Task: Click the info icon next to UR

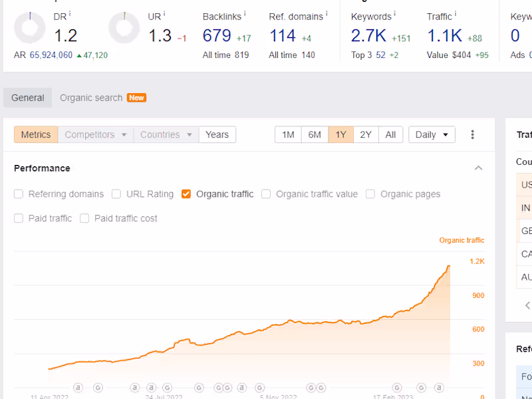Action: tap(164, 13)
